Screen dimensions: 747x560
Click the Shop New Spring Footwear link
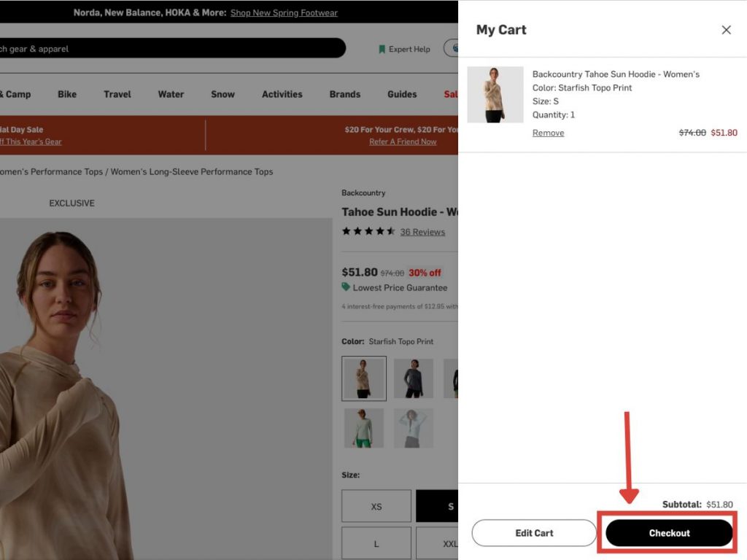284,13
